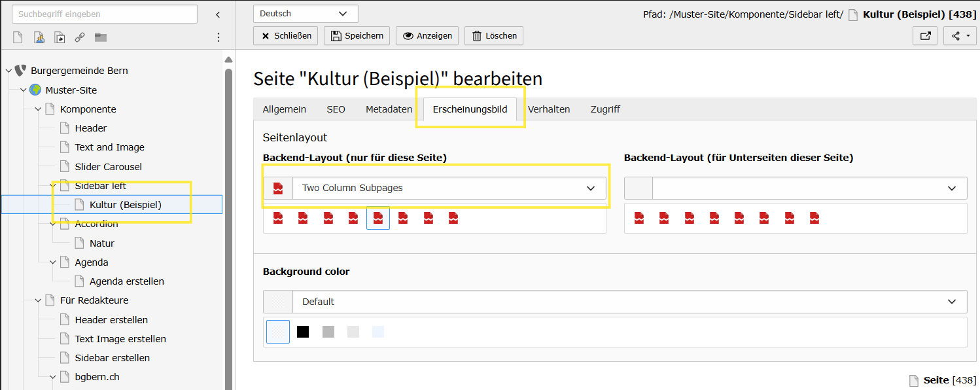
Task: Collapse the Accordion tree node
Action: [53, 224]
